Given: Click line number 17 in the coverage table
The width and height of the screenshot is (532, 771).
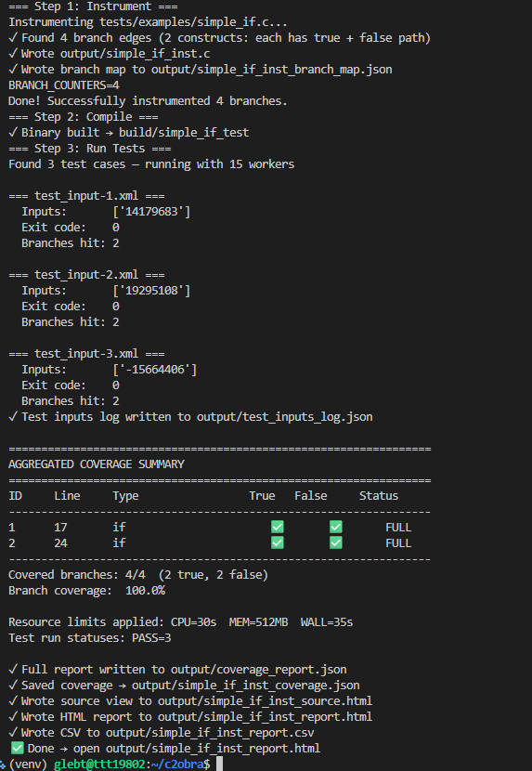Looking at the screenshot, I should tap(60, 527).
